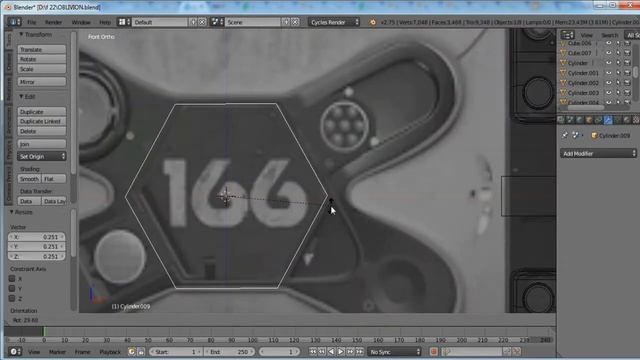The height and width of the screenshot is (360, 640).
Task: Toggle visibility eye for Cylinder.003
Action: click(x=609, y=93)
